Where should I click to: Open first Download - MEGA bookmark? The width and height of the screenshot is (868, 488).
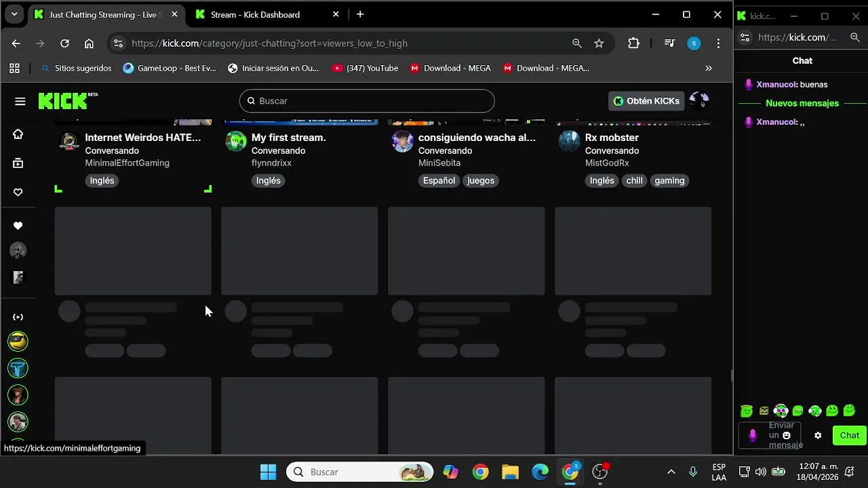(450, 68)
